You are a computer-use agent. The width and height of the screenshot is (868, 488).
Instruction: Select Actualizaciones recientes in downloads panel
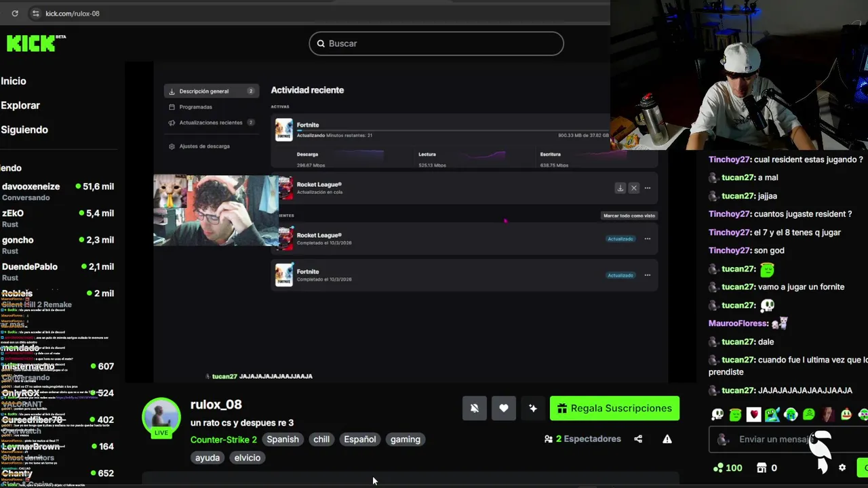click(211, 123)
